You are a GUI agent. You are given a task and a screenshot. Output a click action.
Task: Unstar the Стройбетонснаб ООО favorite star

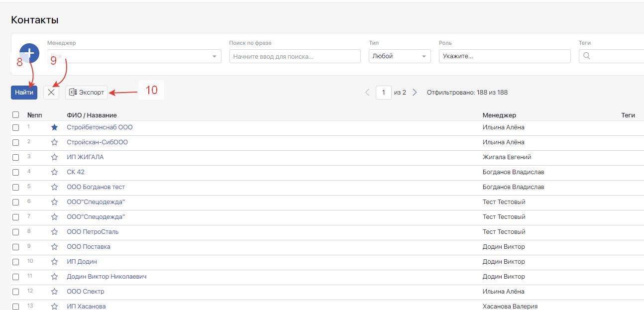[55, 127]
